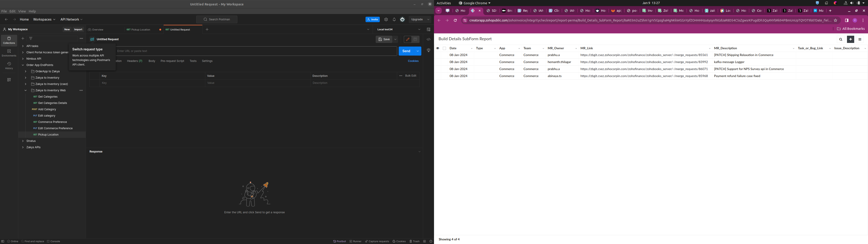868x244 pixels.
Task: Open the notifications bell
Action: (x=394, y=20)
